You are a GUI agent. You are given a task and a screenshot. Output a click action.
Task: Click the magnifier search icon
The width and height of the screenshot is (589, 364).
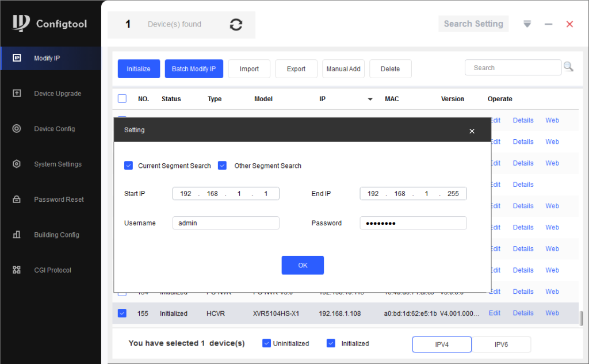568,67
